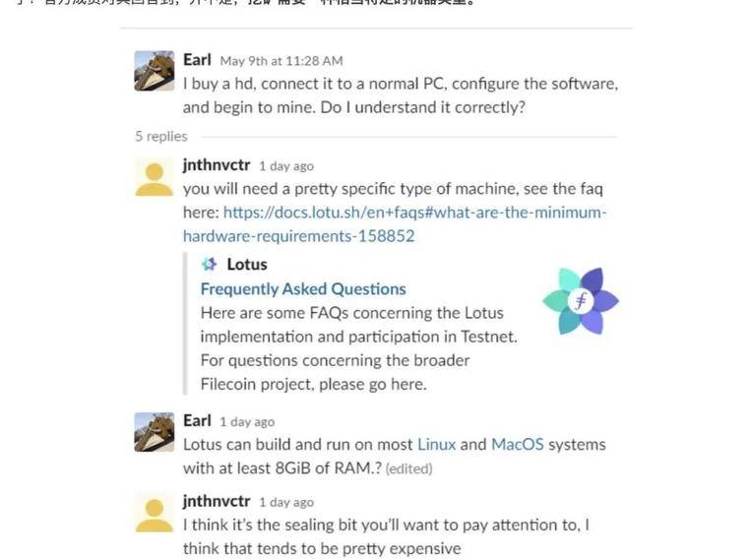Viewport: 748px width, 560px height.
Task: Click the '(edited)' label on Earl's reply
Action: tap(408, 469)
